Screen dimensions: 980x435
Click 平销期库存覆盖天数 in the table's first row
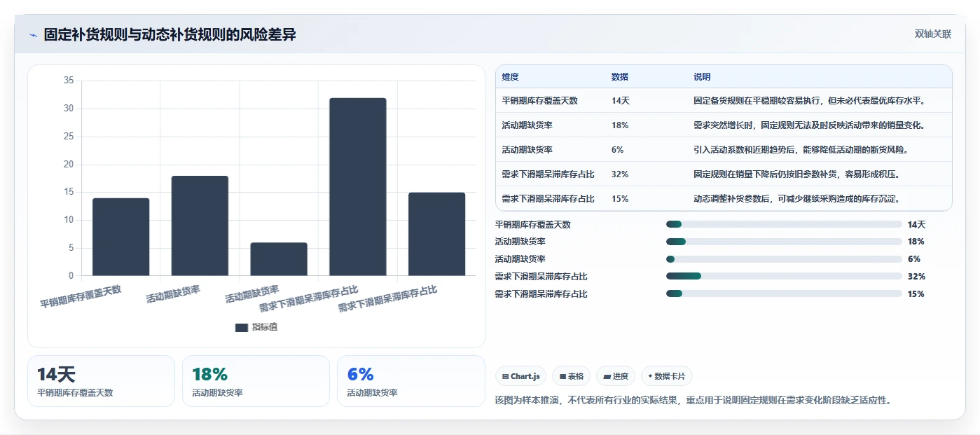click(540, 101)
